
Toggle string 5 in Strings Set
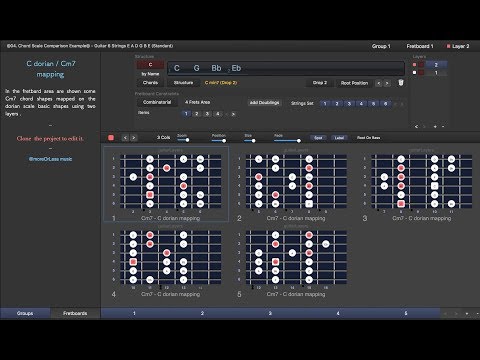coord(373,104)
